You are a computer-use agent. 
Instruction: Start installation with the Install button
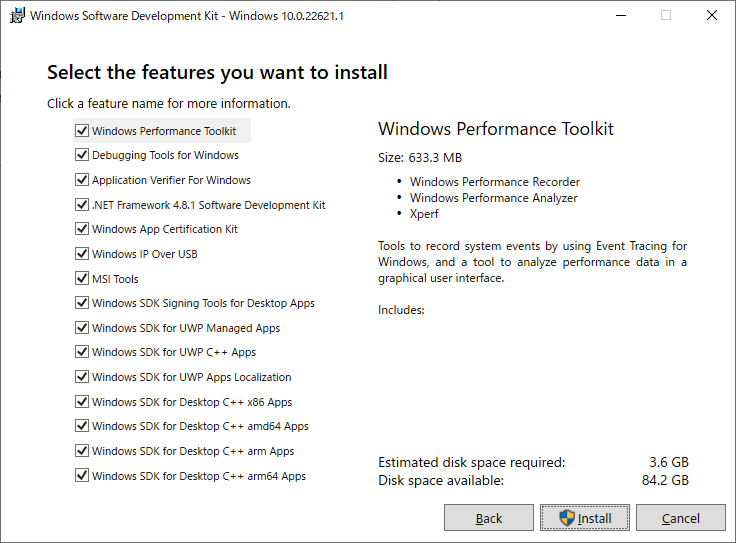click(584, 518)
